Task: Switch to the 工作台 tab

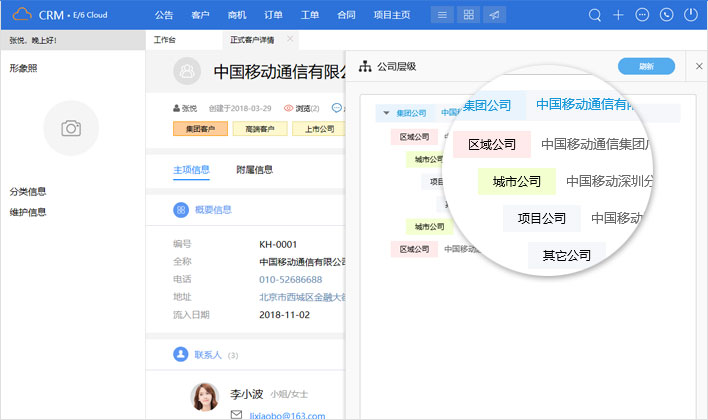Action: point(164,40)
